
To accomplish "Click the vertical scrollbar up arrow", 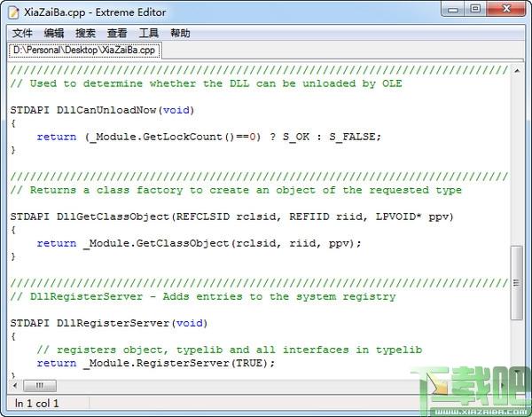I will 517,71.
